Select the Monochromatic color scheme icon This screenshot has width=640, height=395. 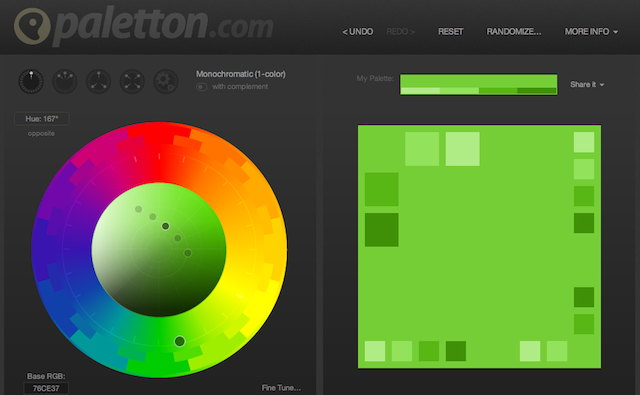pyautogui.click(x=31, y=81)
